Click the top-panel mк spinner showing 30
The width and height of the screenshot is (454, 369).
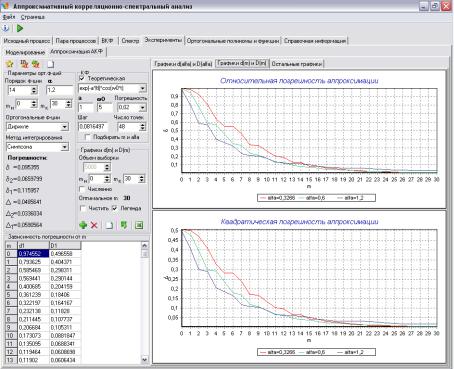click(x=68, y=104)
